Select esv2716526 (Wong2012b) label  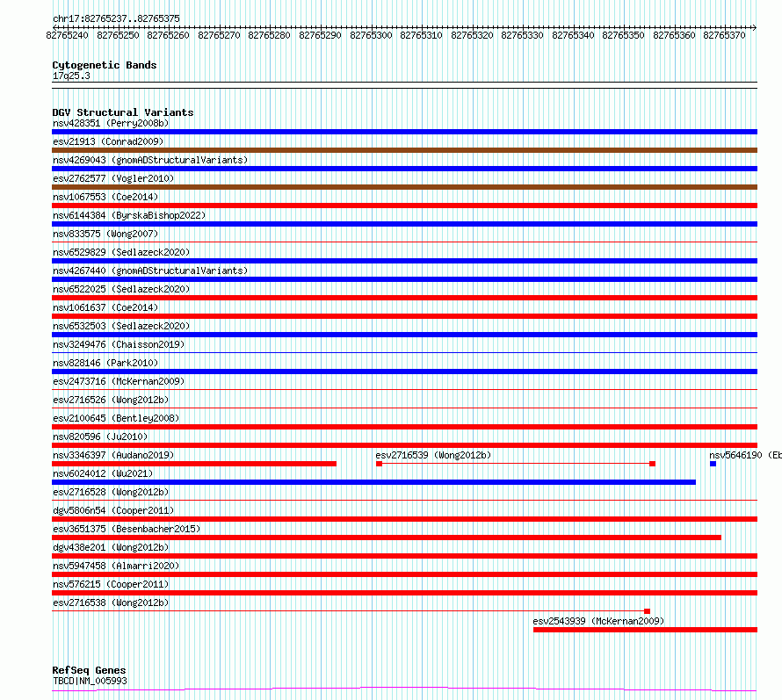(111, 400)
